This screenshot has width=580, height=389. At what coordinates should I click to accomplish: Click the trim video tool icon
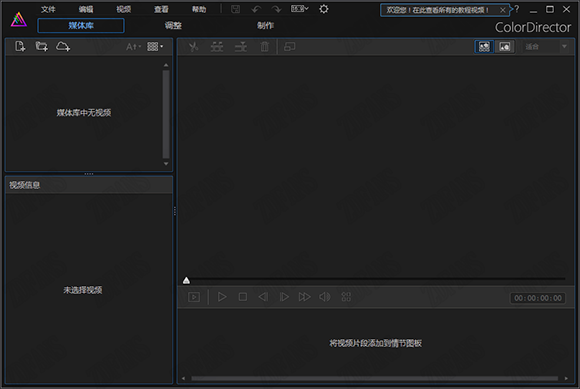[217, 47]
